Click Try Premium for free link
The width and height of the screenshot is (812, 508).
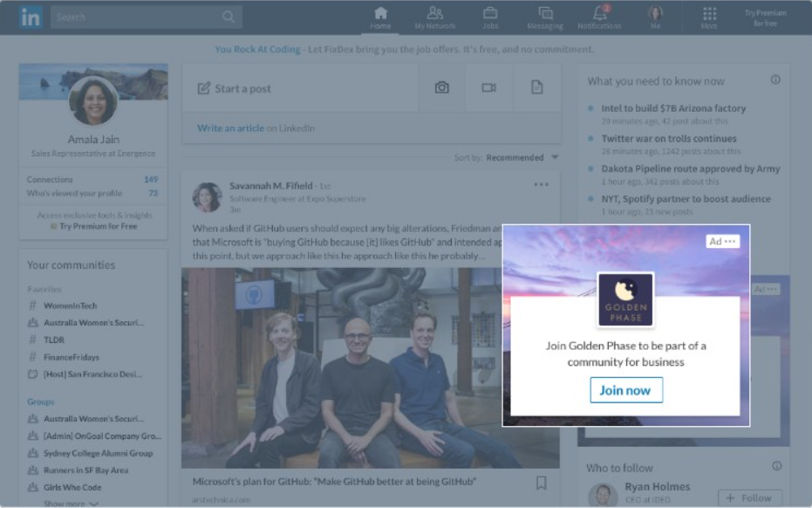tap(766, 17)
